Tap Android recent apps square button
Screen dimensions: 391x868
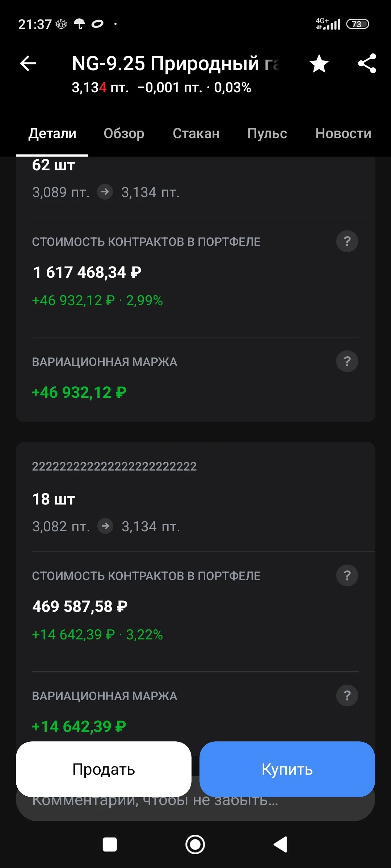click(110, 844)
